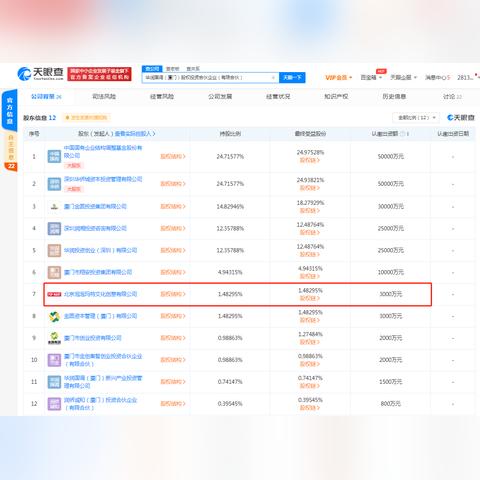Open the user account menu 2813...
The height and width of the screenshot is (480, 480).
click(466, 77)
